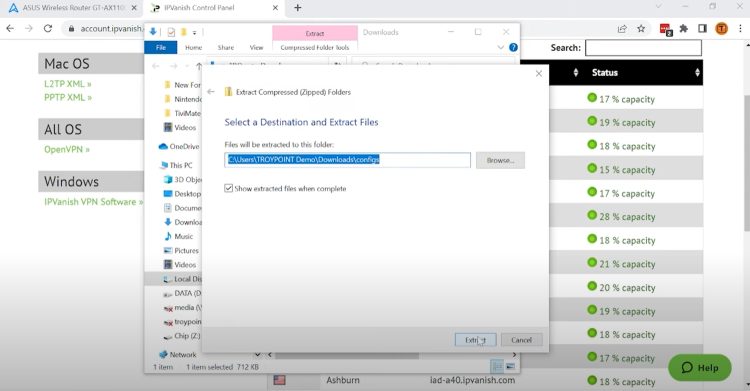Viewport: 750px width, 391px height.
Task: Select Pictures in the navigation pane
Action: pos(181,250)
